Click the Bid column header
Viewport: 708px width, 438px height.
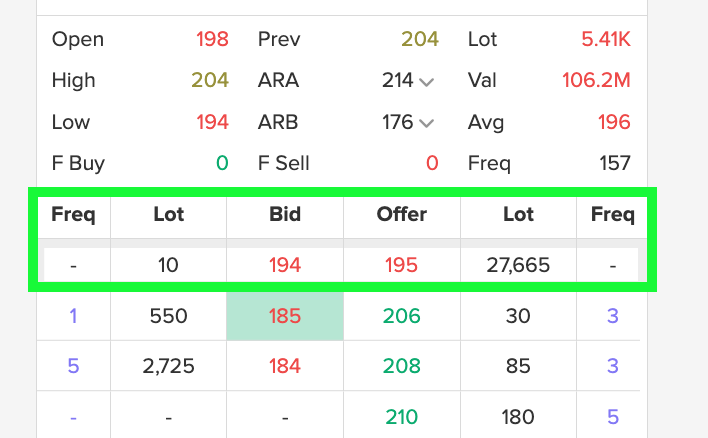[285, 214]
